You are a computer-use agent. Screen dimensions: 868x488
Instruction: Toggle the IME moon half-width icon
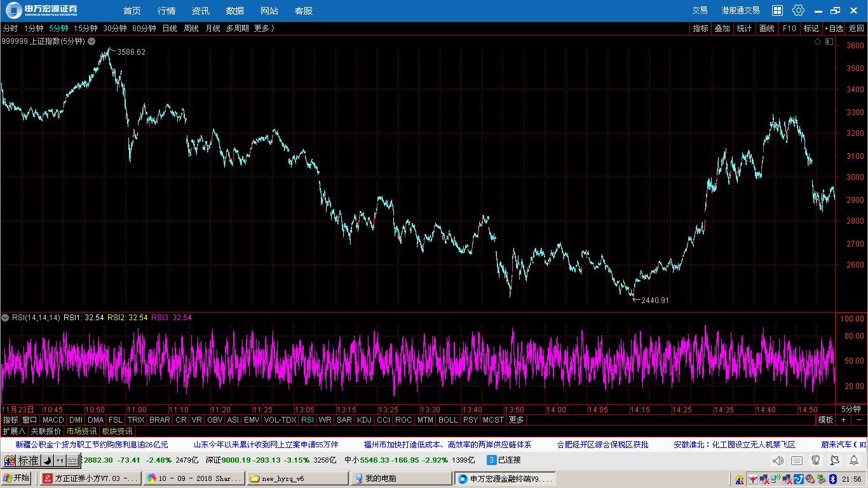(47, 460)
